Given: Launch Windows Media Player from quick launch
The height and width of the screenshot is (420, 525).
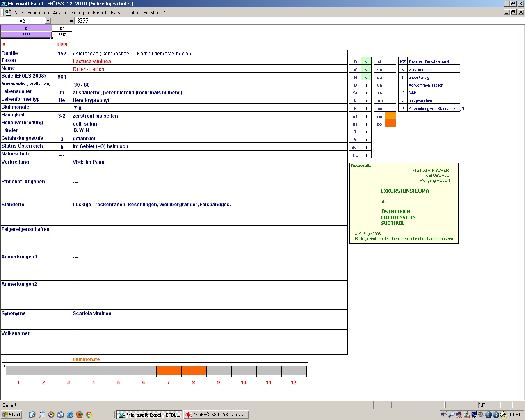Looking at the screenshot, I should pos(51,415).
